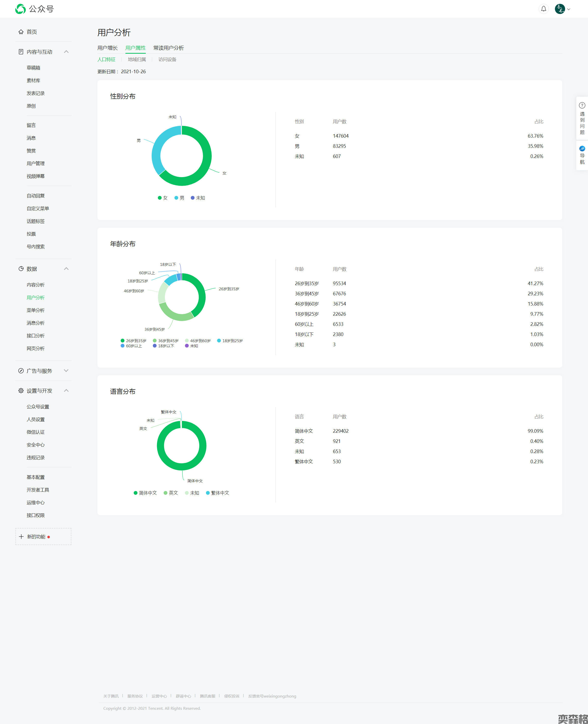Viewport: 588px width, 724px height.
Task: Click the 内容与互动 document icon
Action: (21, 52)
